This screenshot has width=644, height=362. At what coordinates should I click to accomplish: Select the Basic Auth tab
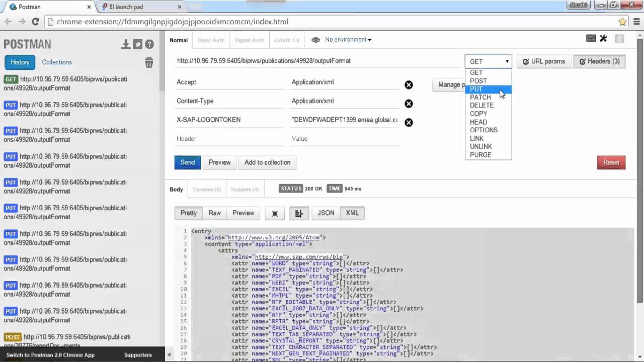click(211, 40)
